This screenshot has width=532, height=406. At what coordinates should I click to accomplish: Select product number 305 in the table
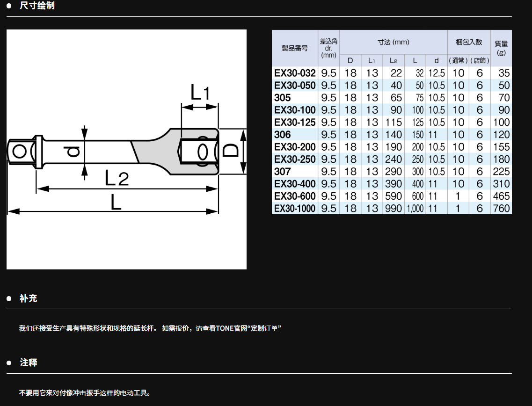(x=283, y=98)
